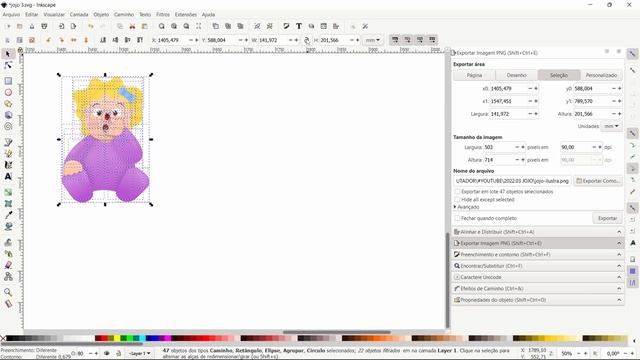Select the Calligraphy tool

[8, 165]
